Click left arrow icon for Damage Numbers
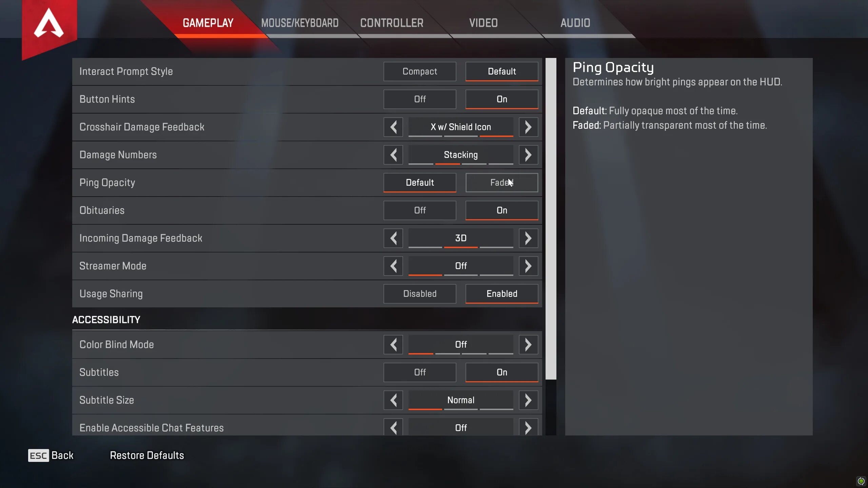Screen dimensions: 868x488 point(393,154)
